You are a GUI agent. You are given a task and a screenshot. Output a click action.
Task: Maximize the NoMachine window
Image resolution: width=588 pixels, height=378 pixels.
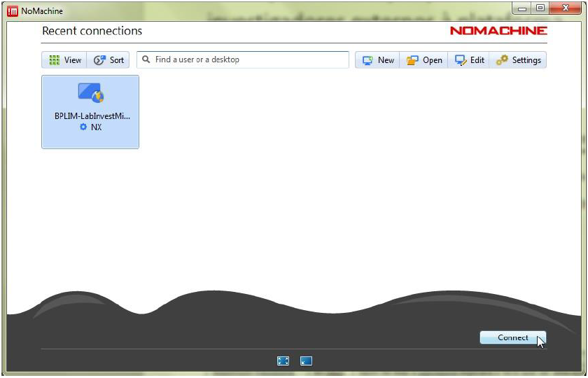pyautogui.click(x=540, y=8)
